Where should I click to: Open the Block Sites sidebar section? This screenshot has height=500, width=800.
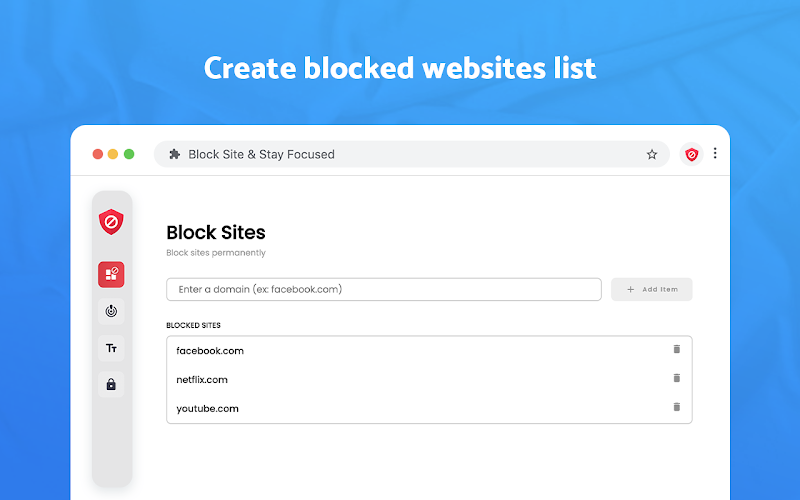click(x=111, y=274)
